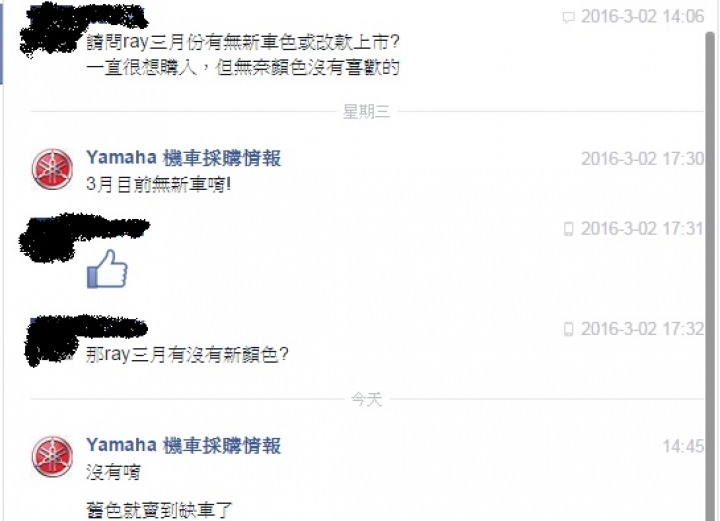Click the 2016-3-02 17:31 timestamp
Image resolution: width=720 pixels, height=521 pixels.
coord(642,229)
